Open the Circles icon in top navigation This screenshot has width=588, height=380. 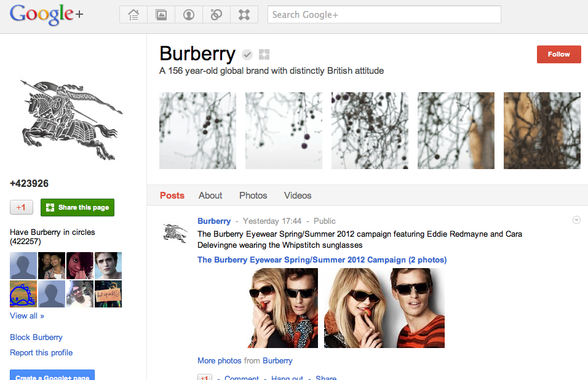pos(217,15)
